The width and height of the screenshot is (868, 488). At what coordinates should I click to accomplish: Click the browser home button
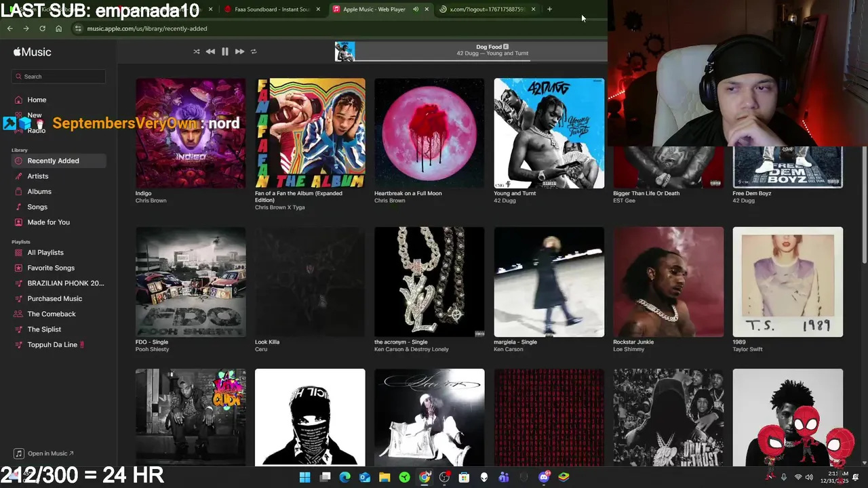pyautogui.click(x=58, y=28)
